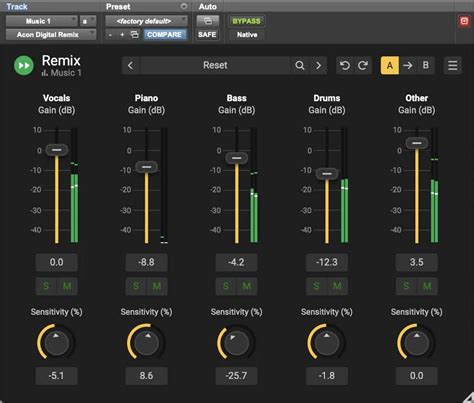474x403 pixels.
Task: Click the Piano gain fader handle
Action: click(x=147, y=167)
